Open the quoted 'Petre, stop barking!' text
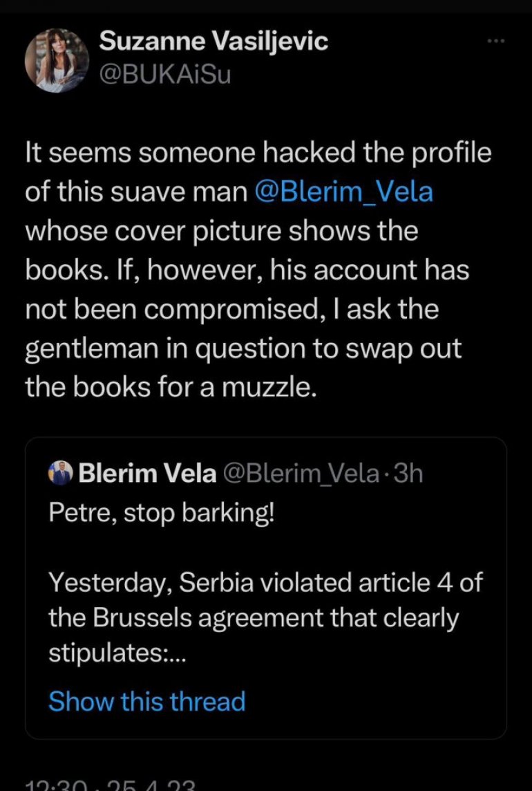The image size is (532, 791). point(161,514)
